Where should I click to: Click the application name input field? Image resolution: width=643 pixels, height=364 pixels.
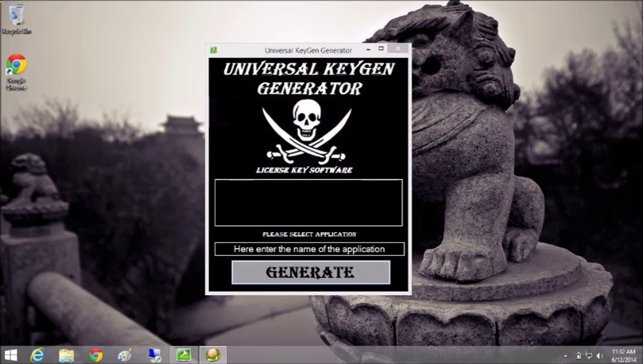click(309, 249)
